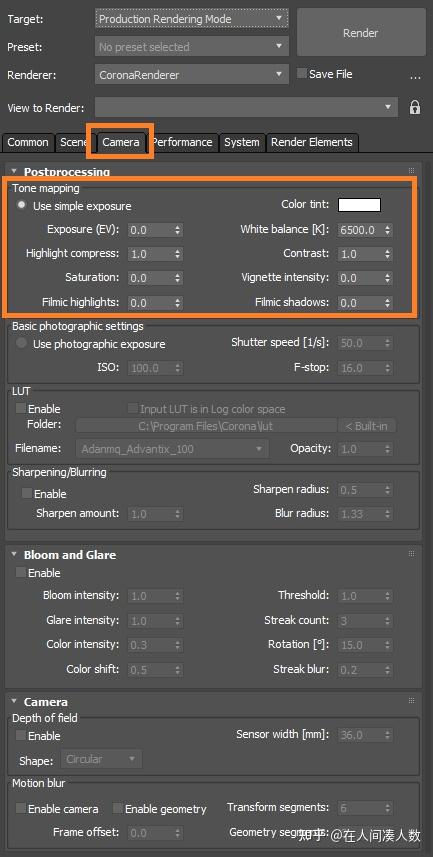Viewport: 433px width, 857px height.
Task: Click the Exposure (EV) spinner arrows
Action: (178, 230)
